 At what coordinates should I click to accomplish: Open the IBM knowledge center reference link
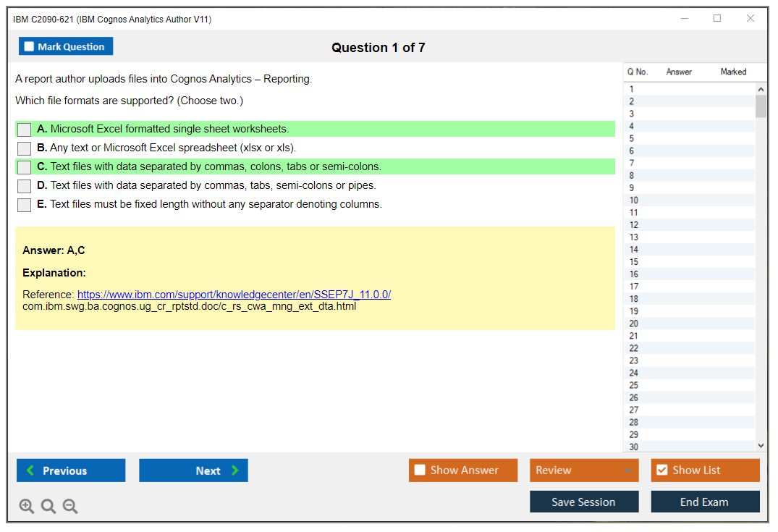pyautogui.click(x=234, y=295)
